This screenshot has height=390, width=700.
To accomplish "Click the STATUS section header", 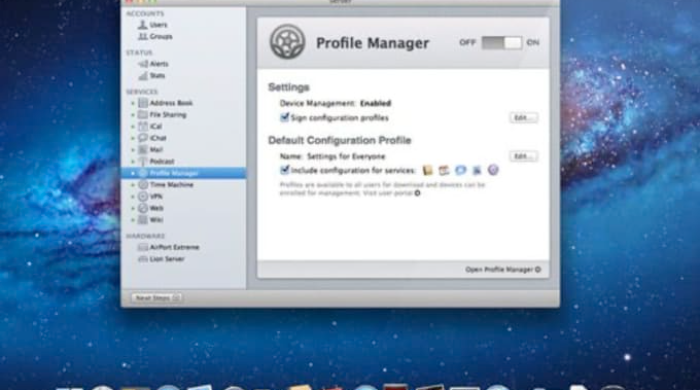I will 139,52.
